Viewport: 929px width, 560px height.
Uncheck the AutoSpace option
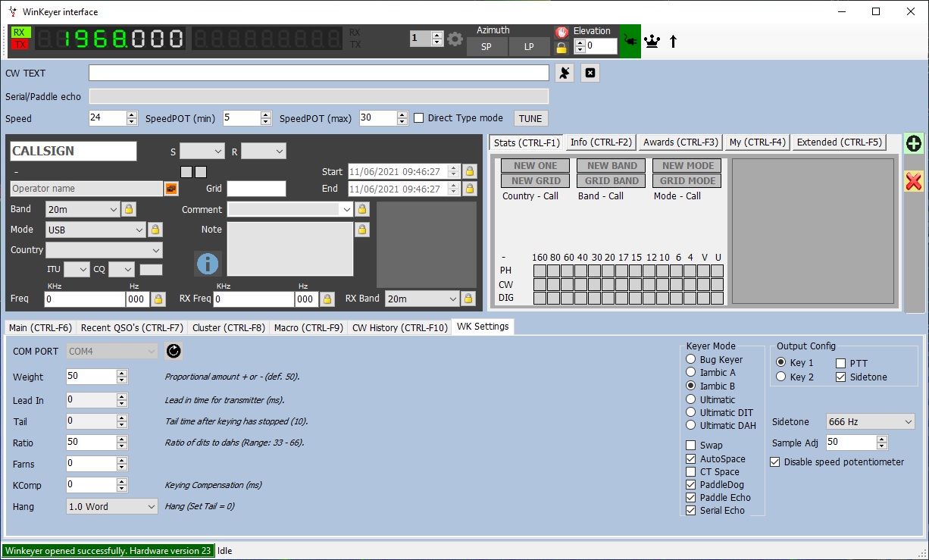click(690, 458)
